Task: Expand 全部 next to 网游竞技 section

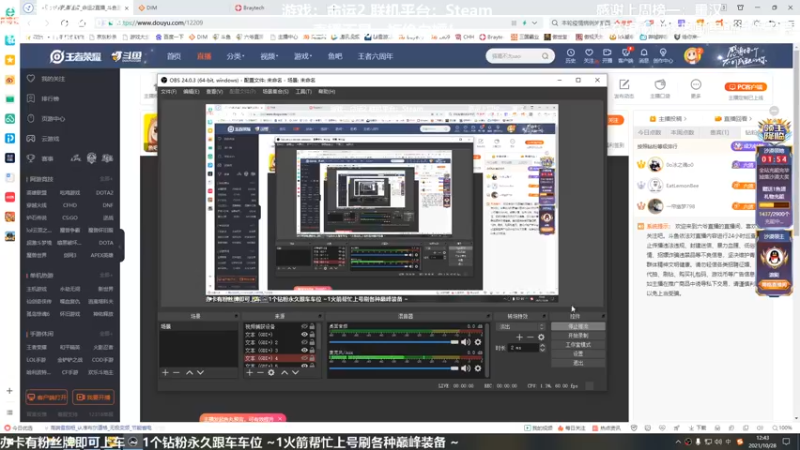Action: click(106, 179)
